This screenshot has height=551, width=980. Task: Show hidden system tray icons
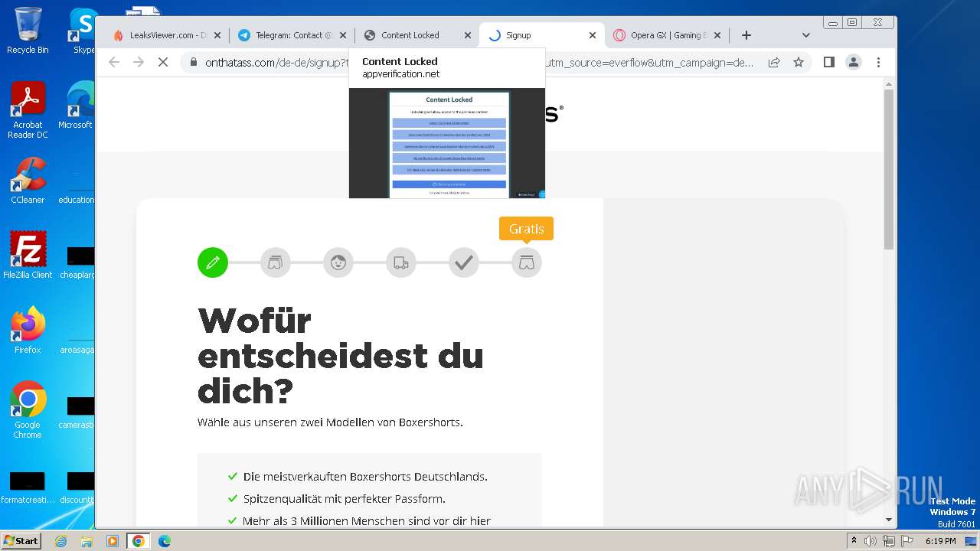click(x=854, y=541)
